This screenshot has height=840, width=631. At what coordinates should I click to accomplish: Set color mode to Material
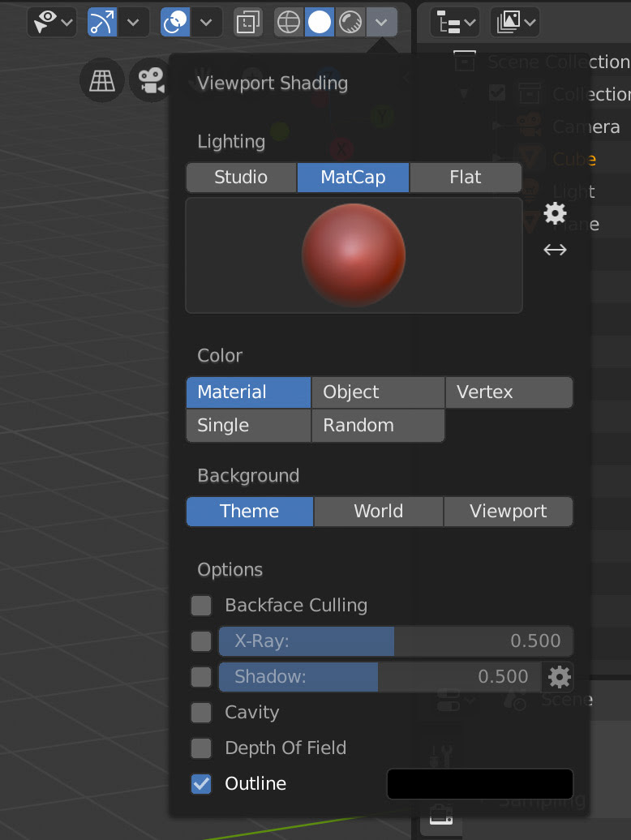(248, 392)
